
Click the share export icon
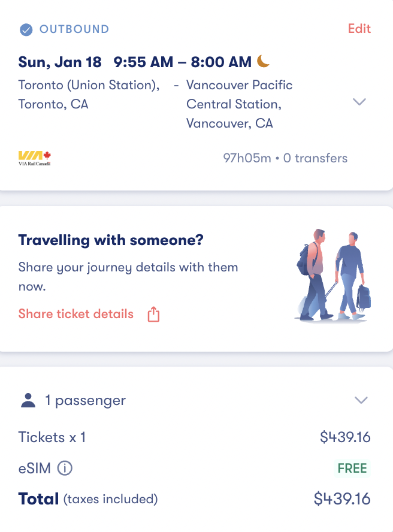pos(153,313)
